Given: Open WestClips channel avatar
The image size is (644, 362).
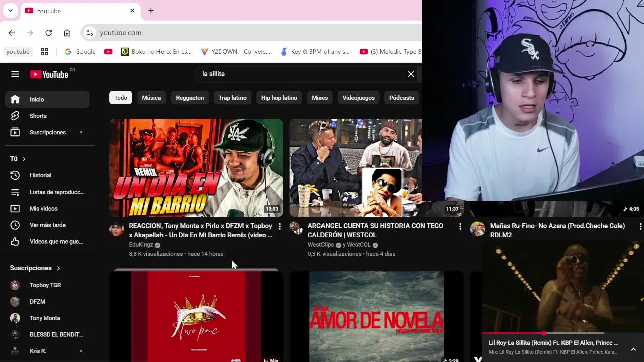Looking at the screenshot, I should click(x=296, y=228).
